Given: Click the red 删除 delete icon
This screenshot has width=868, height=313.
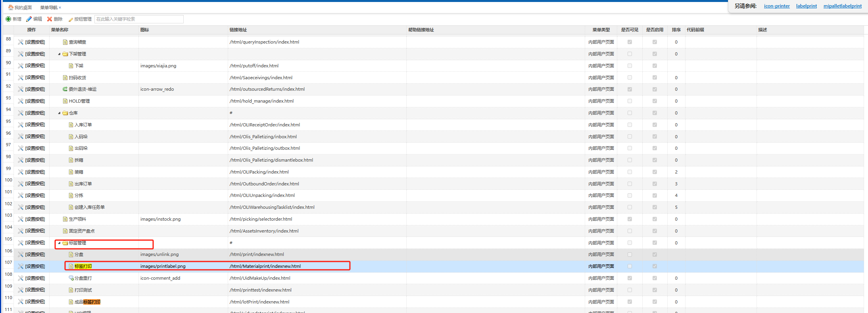Looking at the screenshot, I should tap(50, 19).
